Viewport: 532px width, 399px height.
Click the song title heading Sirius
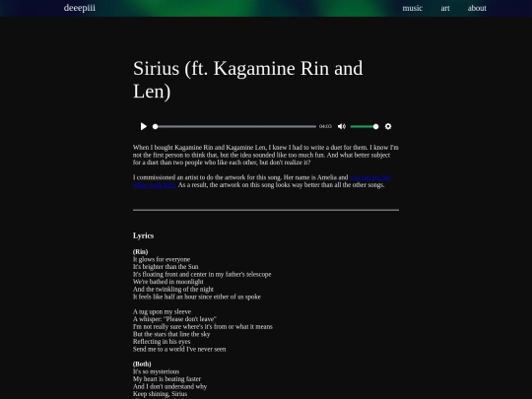pos(248,80)
